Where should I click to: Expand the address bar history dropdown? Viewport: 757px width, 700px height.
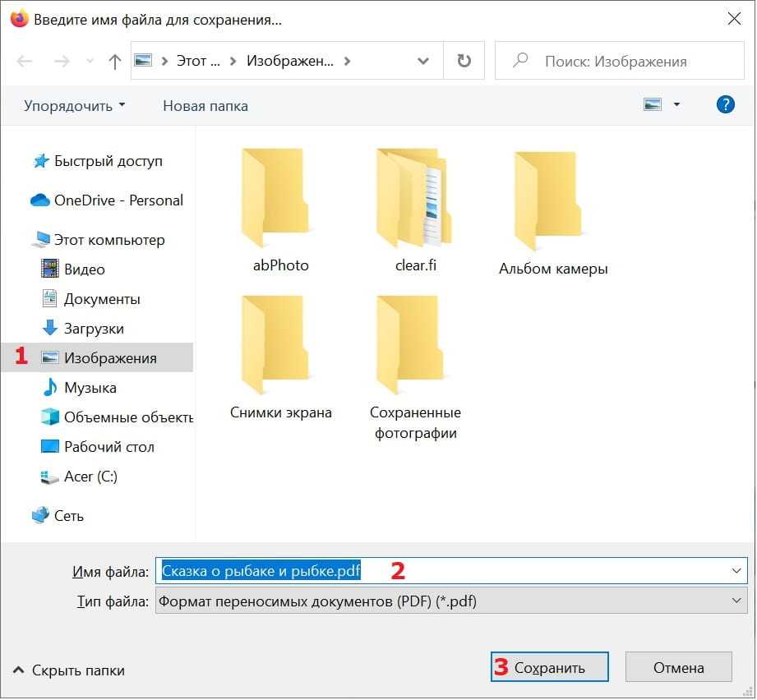[x=424, y=62]
